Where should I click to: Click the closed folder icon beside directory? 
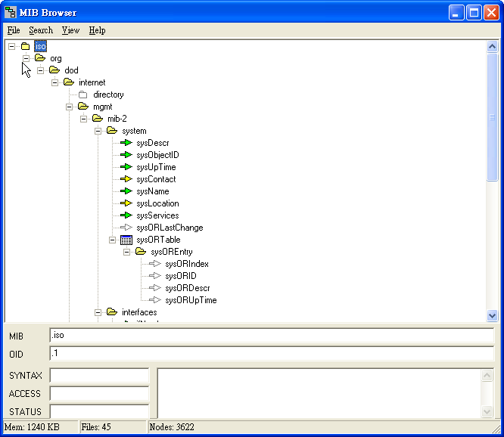pos(83,95)
